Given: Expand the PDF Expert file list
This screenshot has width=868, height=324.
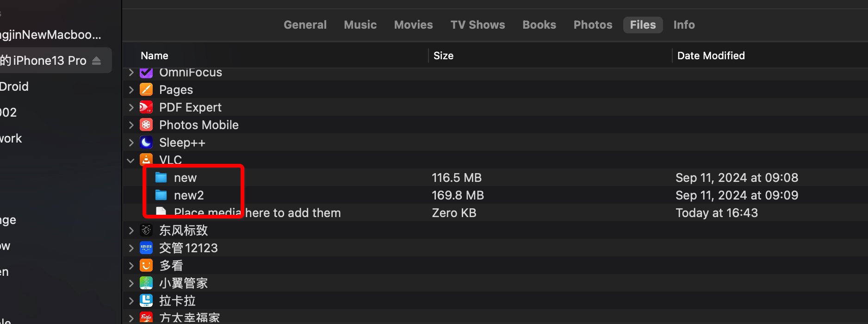Looking at the screenshot, I should click(131, 107).
